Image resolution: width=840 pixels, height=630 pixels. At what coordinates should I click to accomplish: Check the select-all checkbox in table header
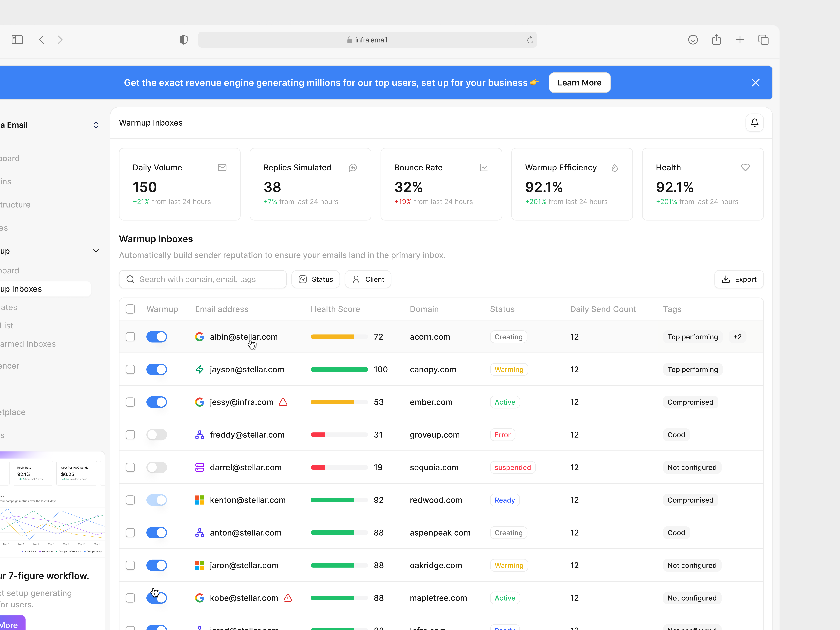130,309
